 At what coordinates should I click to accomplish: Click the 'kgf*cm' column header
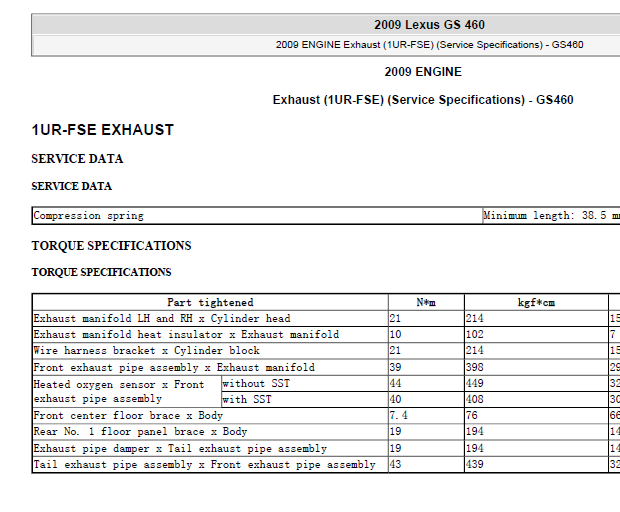click(536, 302)
